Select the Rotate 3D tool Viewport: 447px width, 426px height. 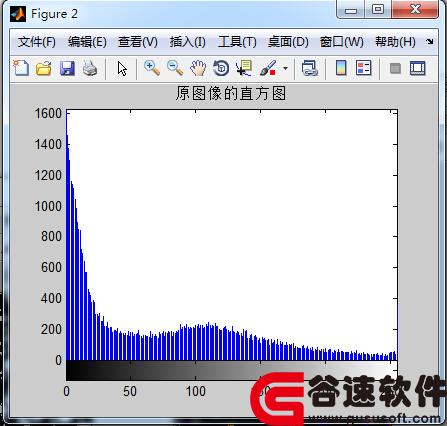[x=221, y=68]
